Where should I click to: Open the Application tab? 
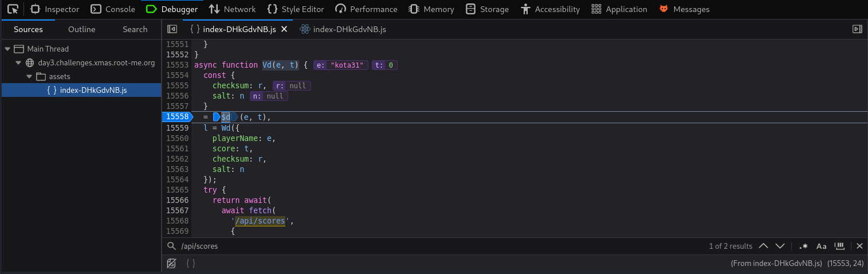pyautogui.click(x=619, y=9)
